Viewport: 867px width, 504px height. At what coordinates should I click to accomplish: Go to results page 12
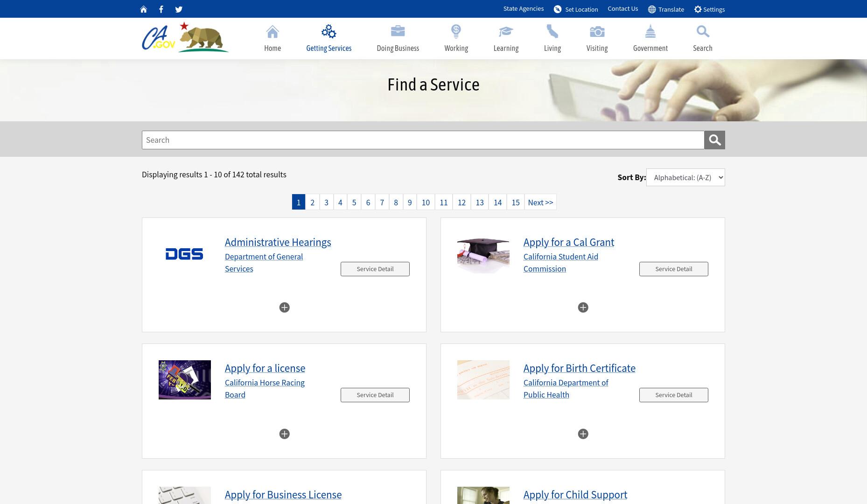coord(461,202)
